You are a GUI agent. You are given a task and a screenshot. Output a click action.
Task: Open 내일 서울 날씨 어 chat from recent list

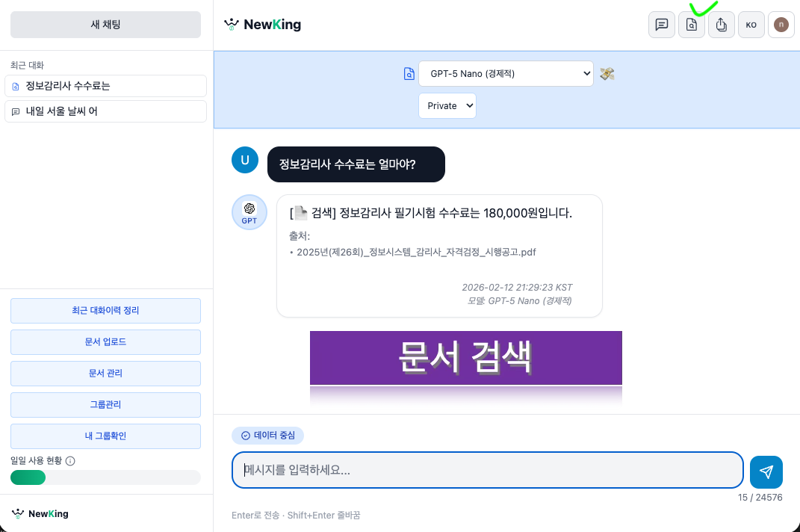105,111
